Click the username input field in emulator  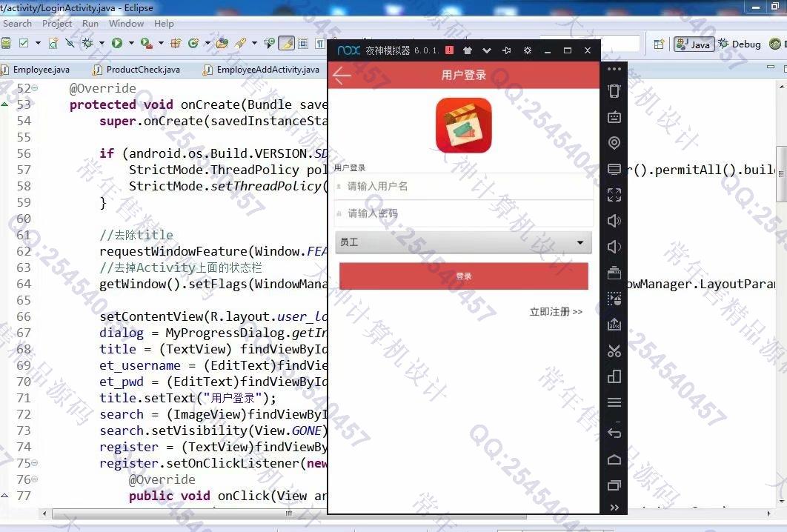pos(464,186)
